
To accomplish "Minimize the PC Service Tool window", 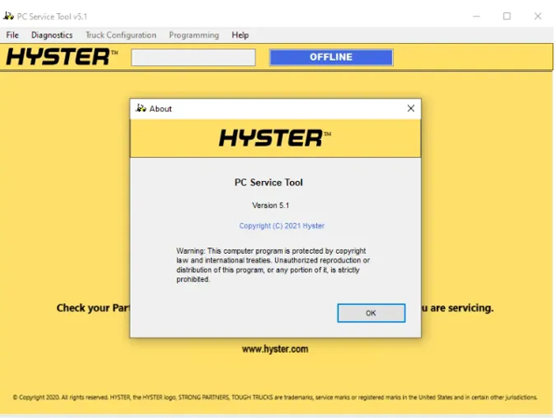I will 476,16.
